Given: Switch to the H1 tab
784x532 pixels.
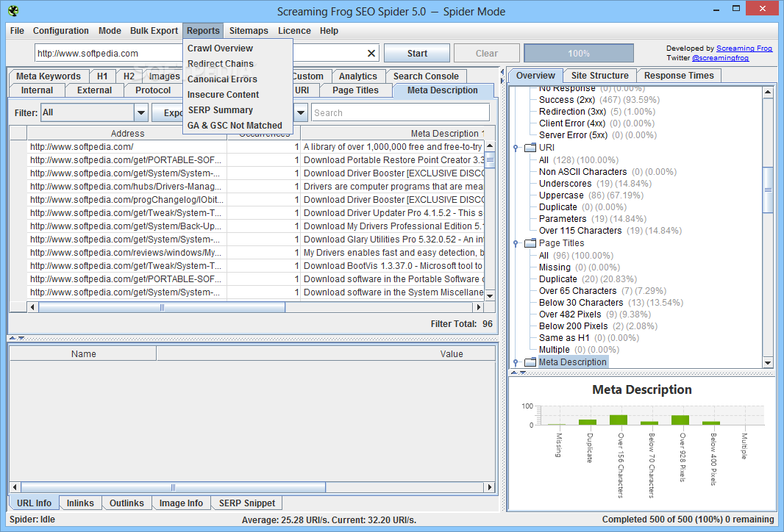Looking at the screenshot, I should coord(102,76).
